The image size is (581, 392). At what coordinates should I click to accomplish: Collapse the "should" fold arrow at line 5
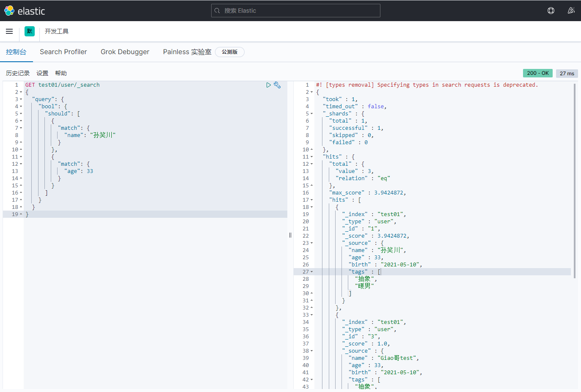21,114
